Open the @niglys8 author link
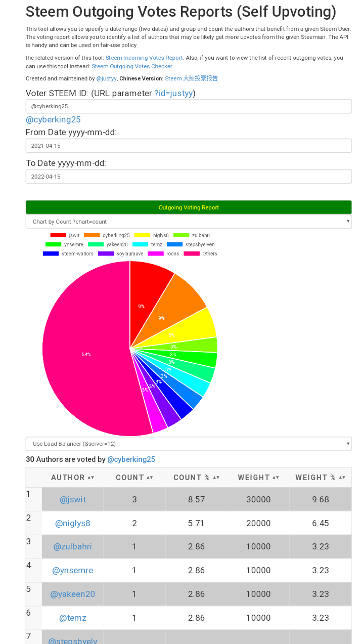364x644 pixels. pos(73,523)
